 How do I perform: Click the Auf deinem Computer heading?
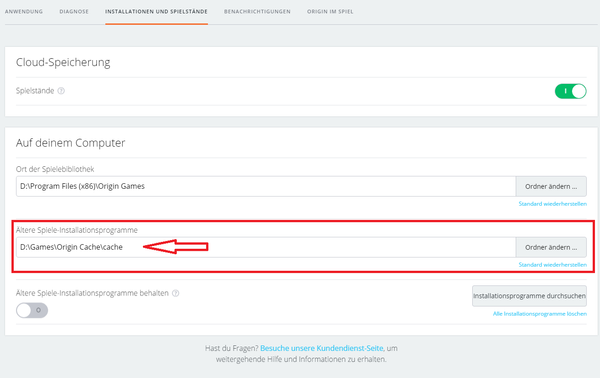[70, 143]
